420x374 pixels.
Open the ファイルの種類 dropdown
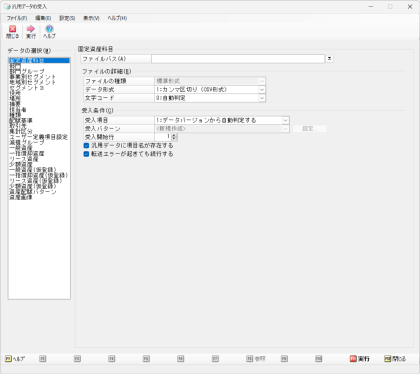(262, 81)
